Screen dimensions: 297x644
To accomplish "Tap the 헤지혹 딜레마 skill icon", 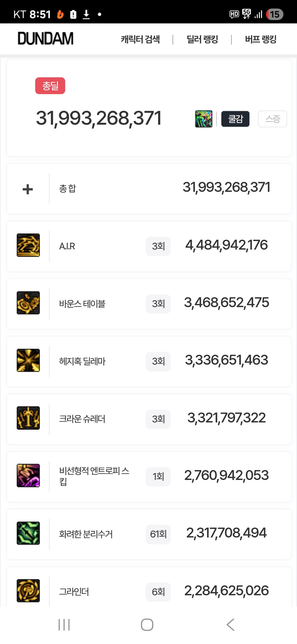I will 28,360.
